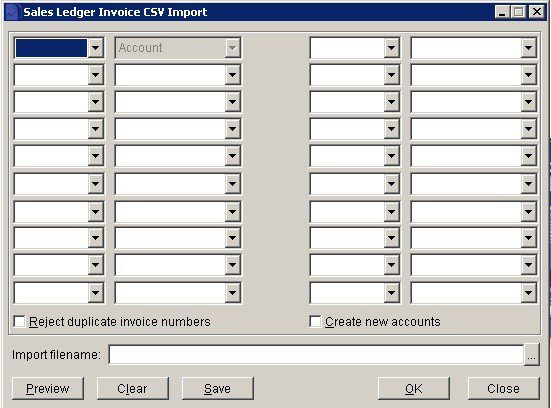Click into the Import filename text field

[x=316, y=355]
